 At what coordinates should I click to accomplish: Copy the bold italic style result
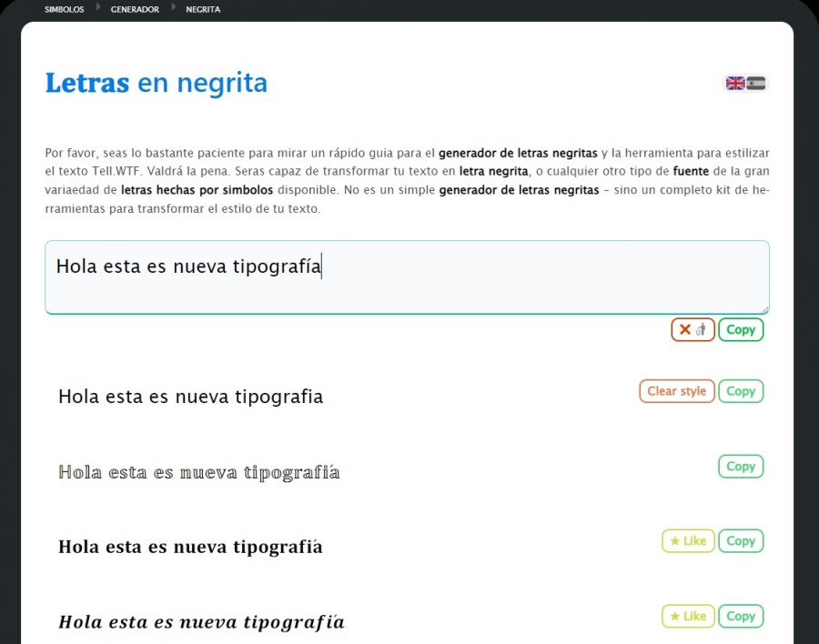coord(741,616)
